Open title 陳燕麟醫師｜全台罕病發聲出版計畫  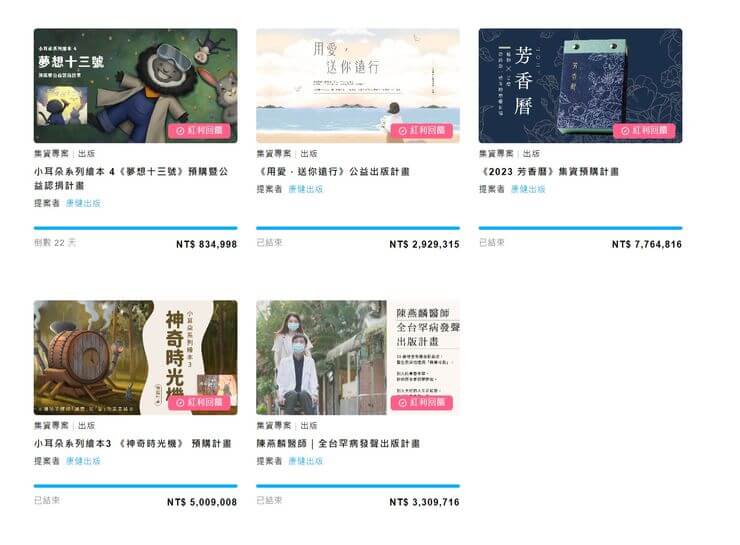(x=338, y=444)
